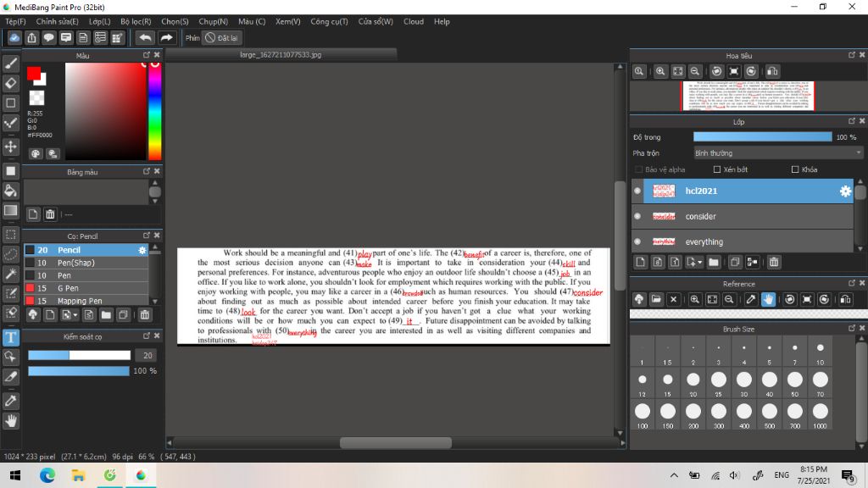Click the transparent color swatch
The image size is (868, 488).
pyautogui.click(x=36, y=98)
